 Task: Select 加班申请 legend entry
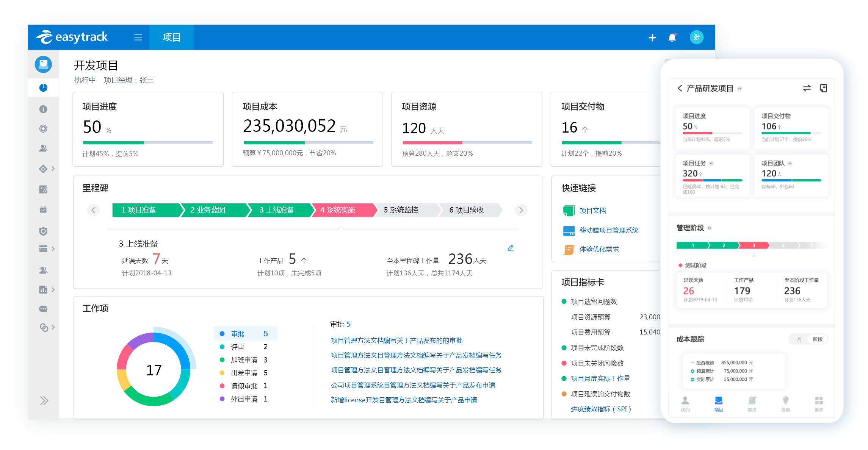(x=244, y=360)
